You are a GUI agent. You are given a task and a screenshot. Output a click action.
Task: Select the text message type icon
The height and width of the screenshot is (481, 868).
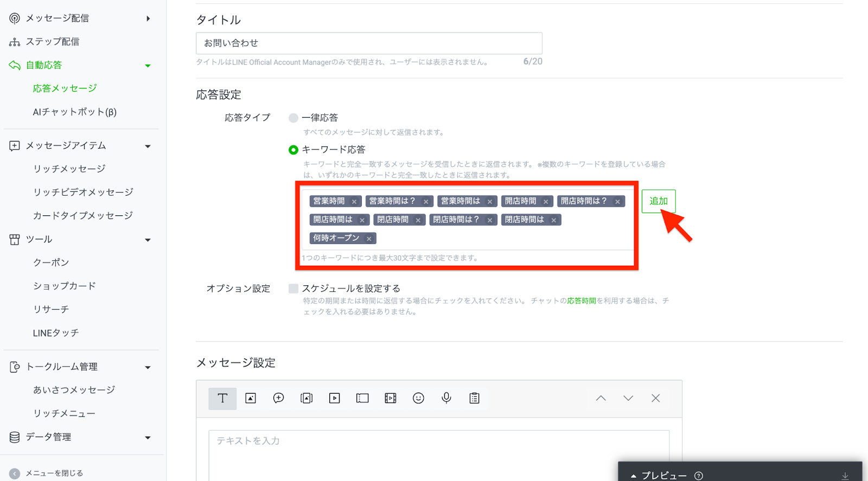(222, 398)
